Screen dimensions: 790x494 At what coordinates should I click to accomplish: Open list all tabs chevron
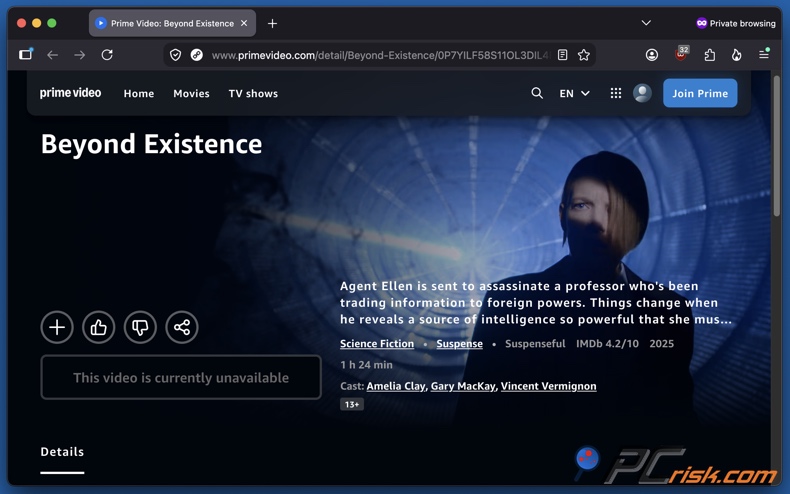(646, 23)
